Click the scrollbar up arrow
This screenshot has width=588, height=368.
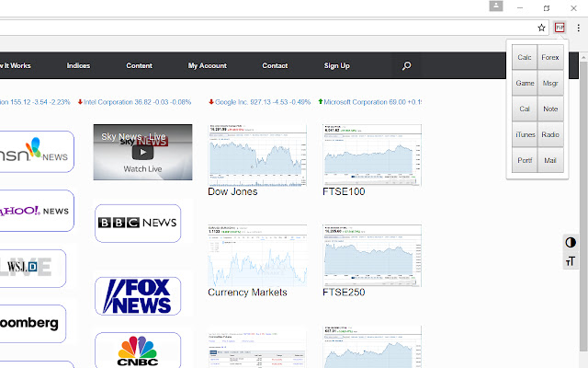tap(583, 57)
